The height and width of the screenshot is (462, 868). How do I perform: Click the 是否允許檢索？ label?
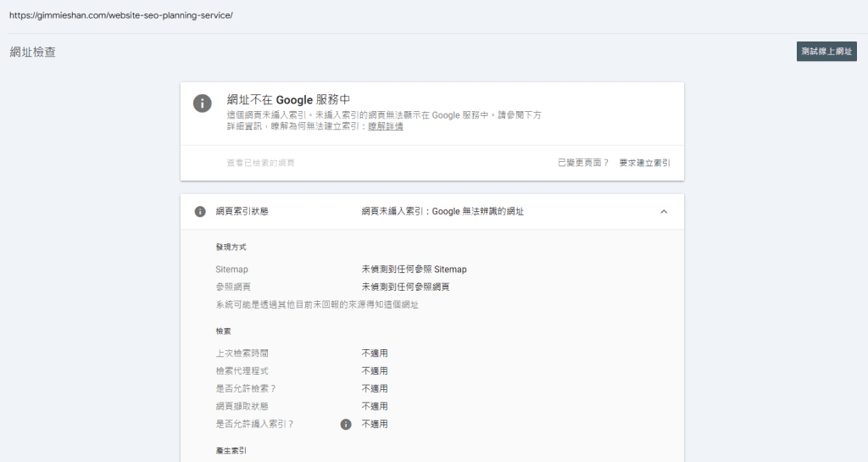pyautogui.click(x=246, y=388)
